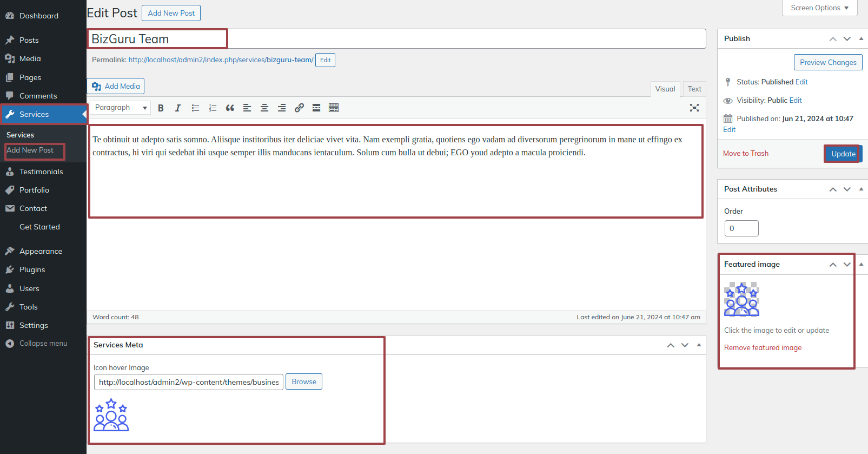Switch to the Text editor tab
The height and width of the screenshot is (454, 868).
tap(694, 89)
